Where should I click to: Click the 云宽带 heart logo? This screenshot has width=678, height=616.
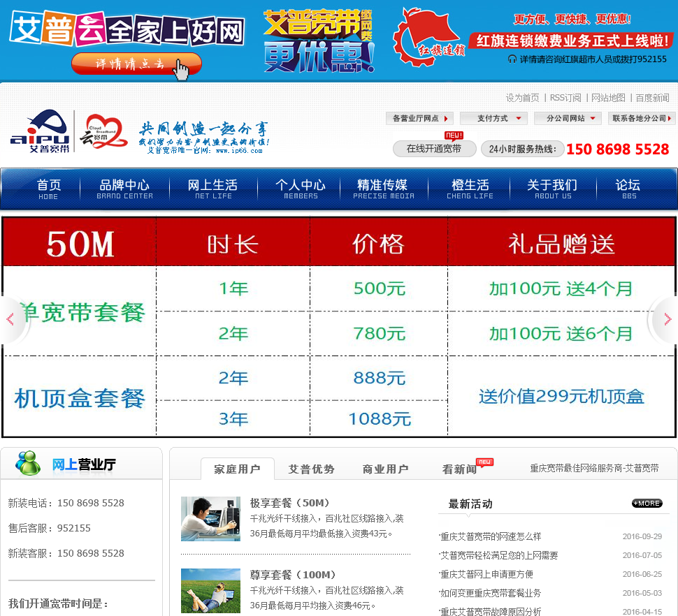(x=103, y=131)
